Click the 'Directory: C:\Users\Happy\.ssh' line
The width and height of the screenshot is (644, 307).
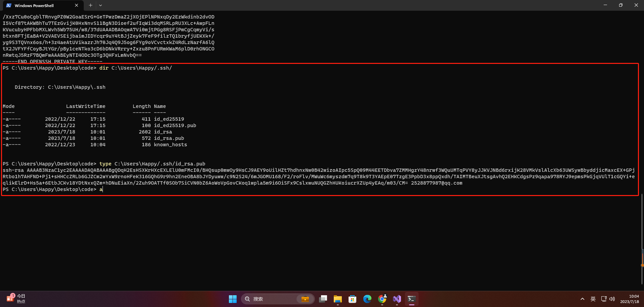point(60,87)
